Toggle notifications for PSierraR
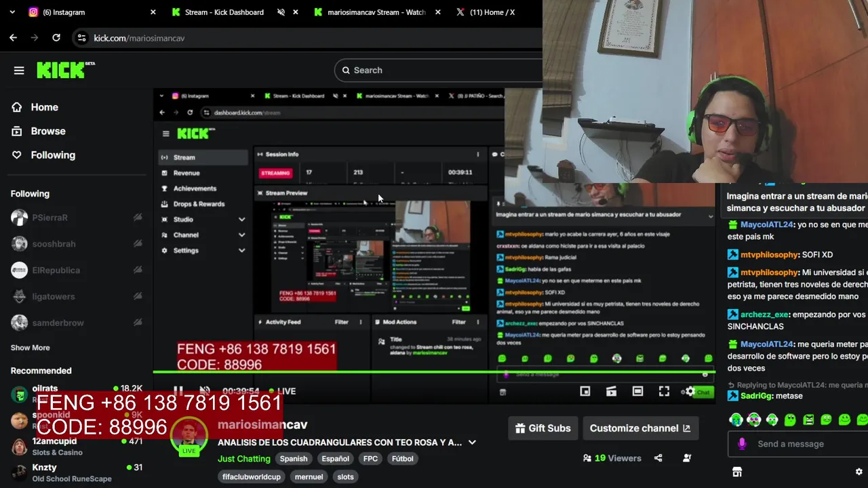This screenshot has width=868, height=488. click(138, 218)
